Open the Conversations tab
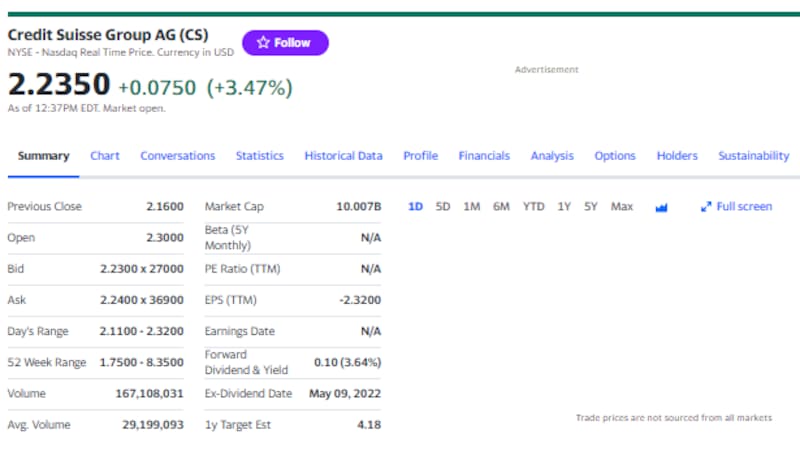 point(177,156)
